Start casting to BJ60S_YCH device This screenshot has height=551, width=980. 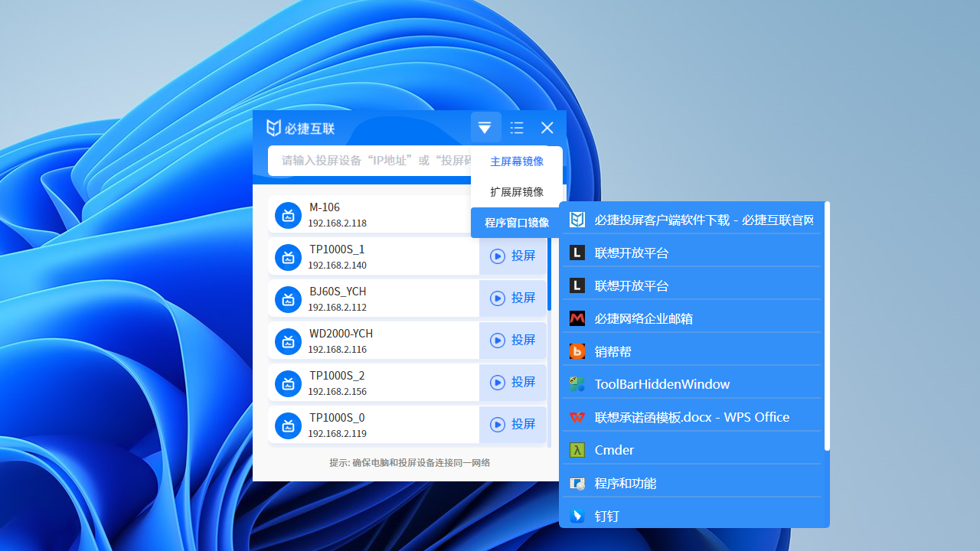[513, 298]
